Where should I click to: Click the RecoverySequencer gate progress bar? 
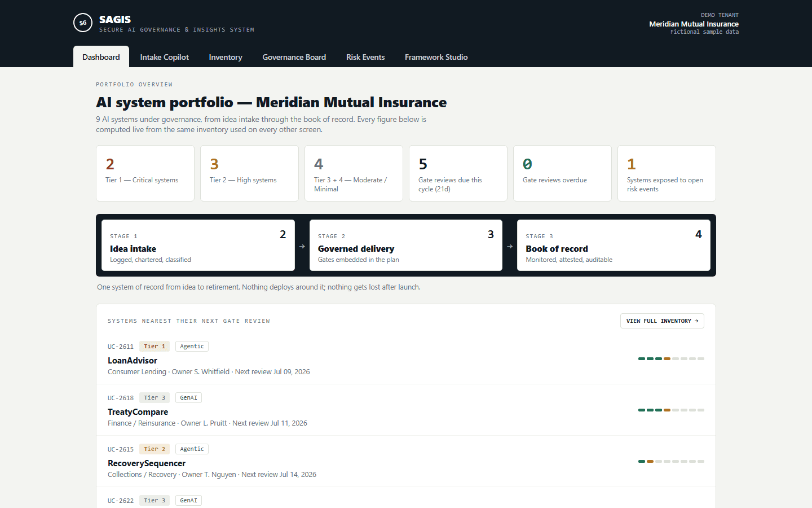point(671,461)
